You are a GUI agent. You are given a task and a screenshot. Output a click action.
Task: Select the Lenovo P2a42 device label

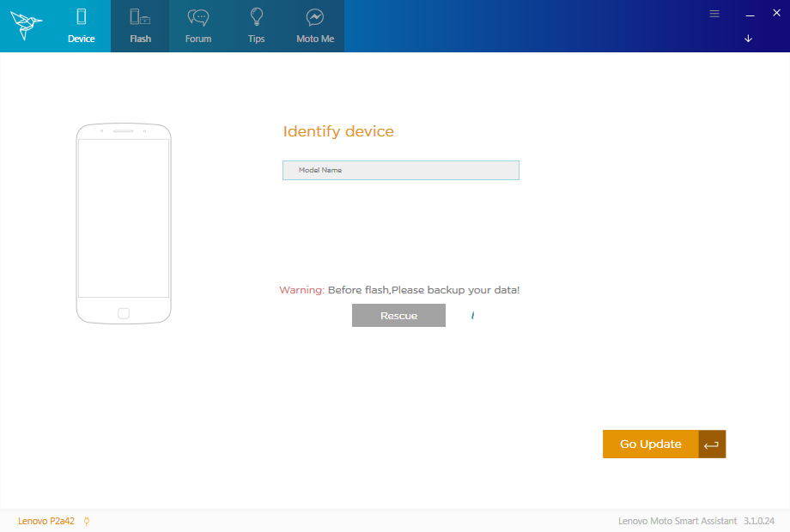(x=47, y=521)
